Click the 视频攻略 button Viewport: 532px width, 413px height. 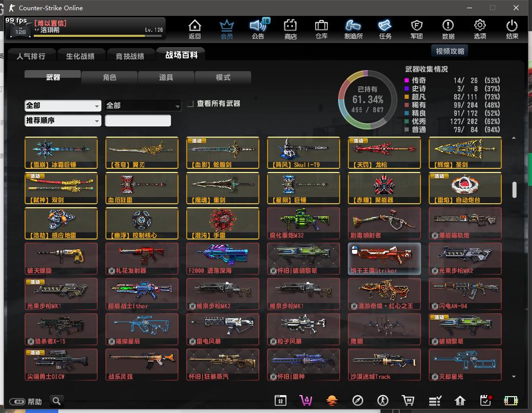pos(450,51)
